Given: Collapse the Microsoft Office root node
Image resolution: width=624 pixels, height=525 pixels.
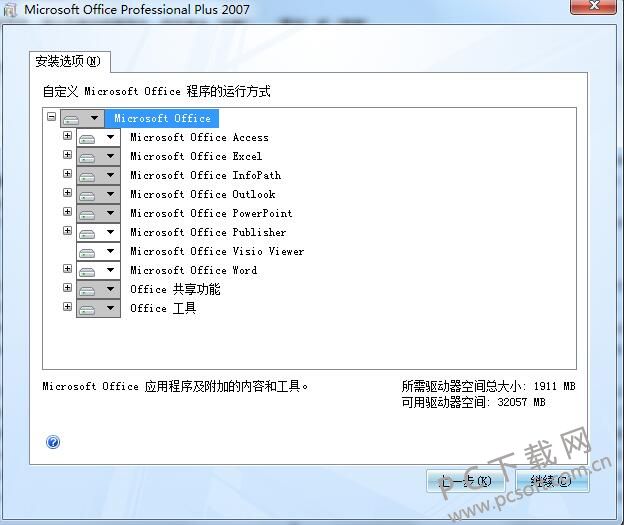Looking at the screenshot, I should click(x=51, y=117).
